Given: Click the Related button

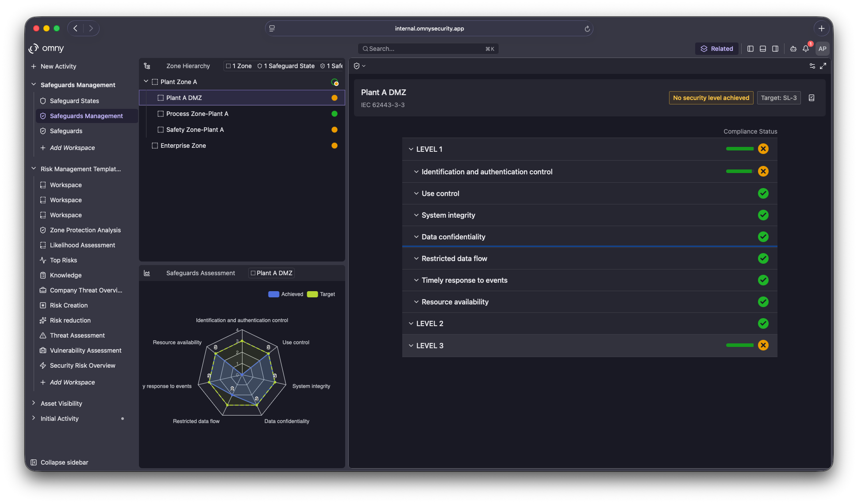Looking at the screenshot, I should pyautogui.click(x=716, y=49).
